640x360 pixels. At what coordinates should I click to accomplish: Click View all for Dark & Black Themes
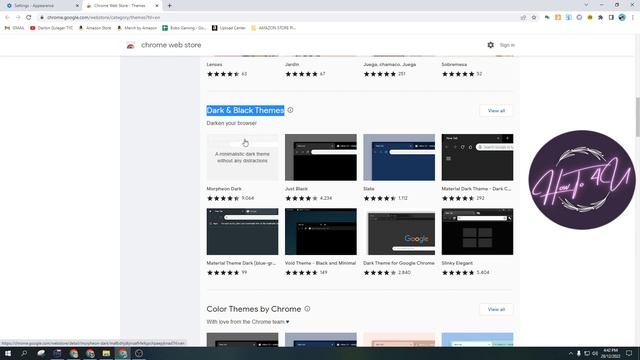pyautogui.click(x=496, y=111)
